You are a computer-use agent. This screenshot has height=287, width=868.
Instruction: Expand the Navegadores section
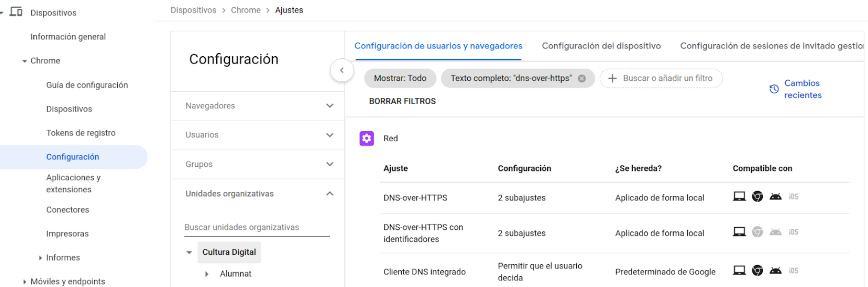pos(329,106)
